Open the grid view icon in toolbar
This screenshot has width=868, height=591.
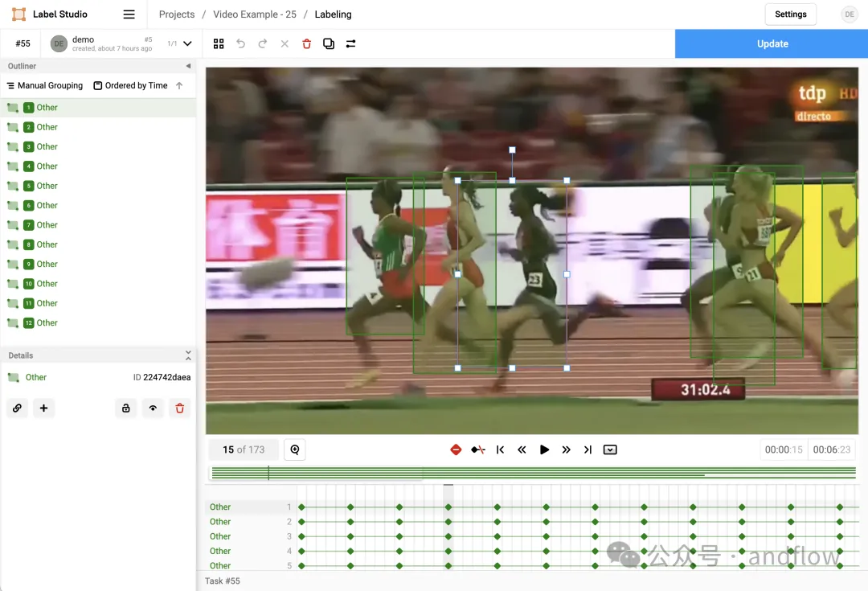pyautogui.click(x=219, y=43)
